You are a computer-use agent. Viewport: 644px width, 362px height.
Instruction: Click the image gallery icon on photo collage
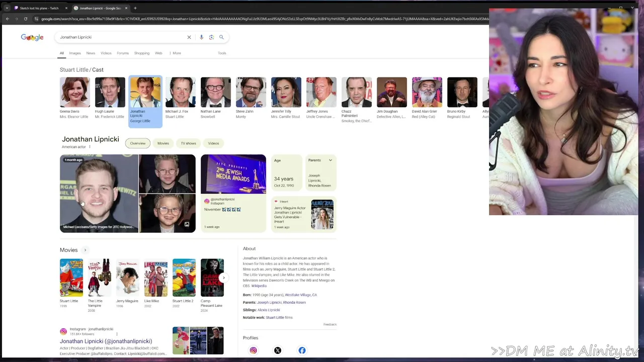(187, 225)
